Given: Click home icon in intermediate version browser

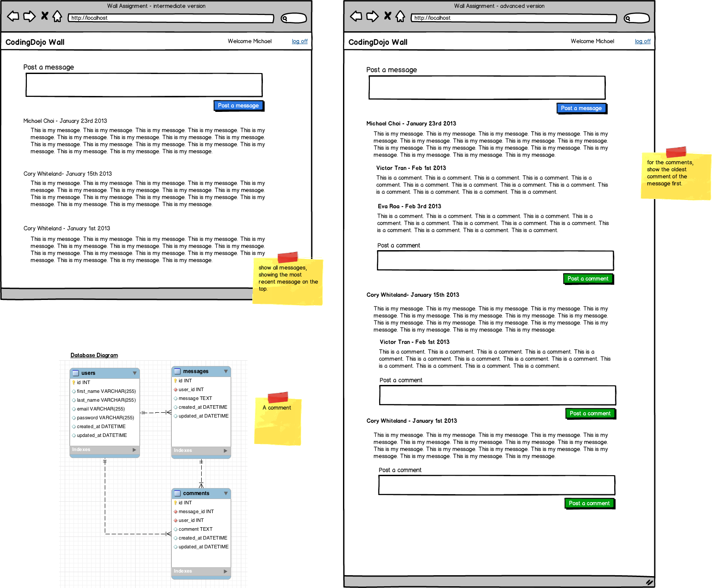Looking at the screenshot, I should tap(57, 16).
